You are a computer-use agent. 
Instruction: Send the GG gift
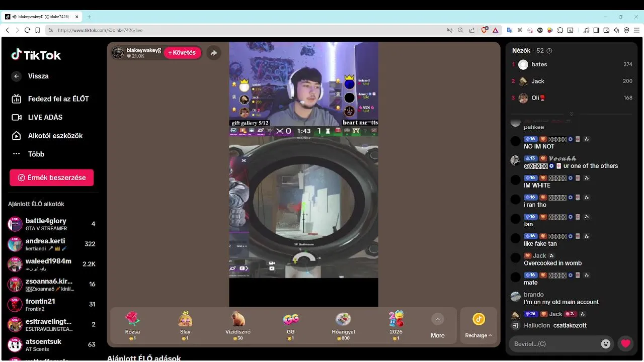[x=290, y=326]
